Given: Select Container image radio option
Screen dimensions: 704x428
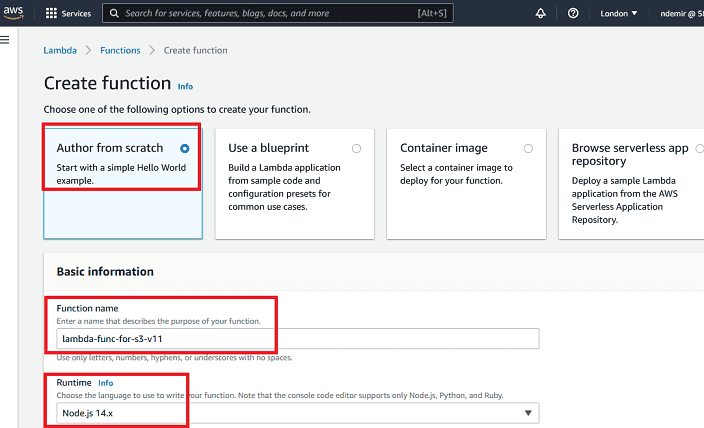Looking at the screenshot, I should (x=528, y=148).
